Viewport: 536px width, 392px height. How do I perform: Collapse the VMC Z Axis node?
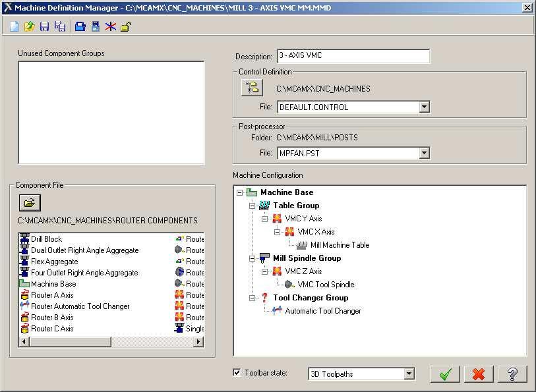pyautogui.click(x=265, y=272)
